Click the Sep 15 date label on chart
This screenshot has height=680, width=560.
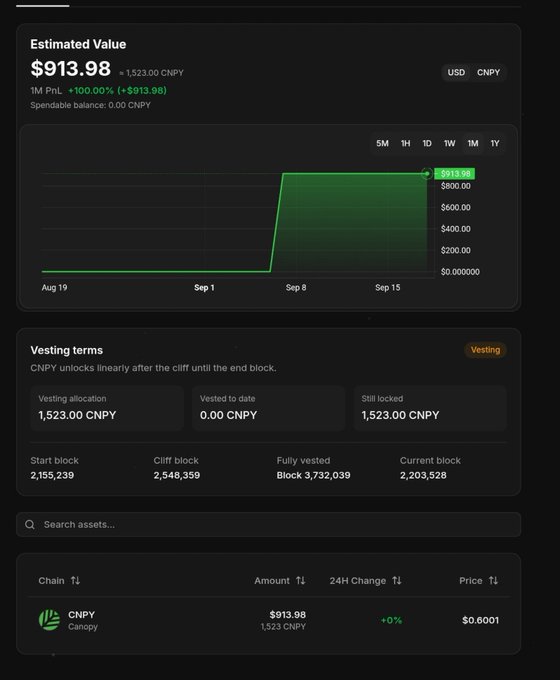[387, 288]
